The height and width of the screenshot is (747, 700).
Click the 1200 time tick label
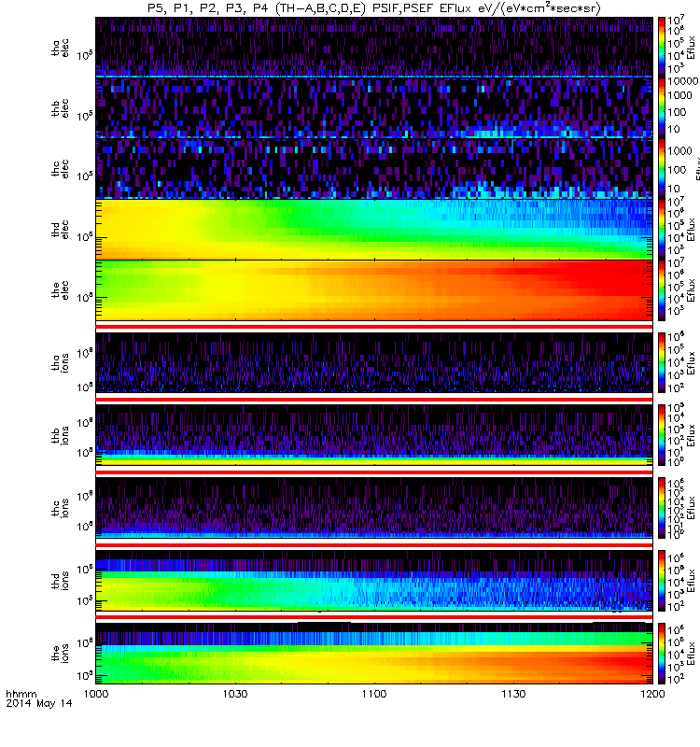click(x=652, y=694)
